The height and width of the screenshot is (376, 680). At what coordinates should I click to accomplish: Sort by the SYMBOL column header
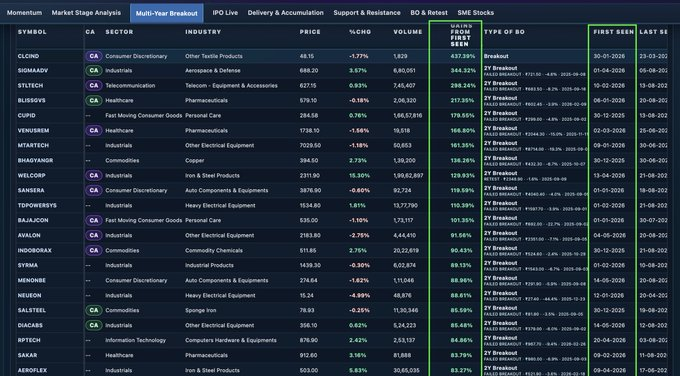tap(32, 32)
